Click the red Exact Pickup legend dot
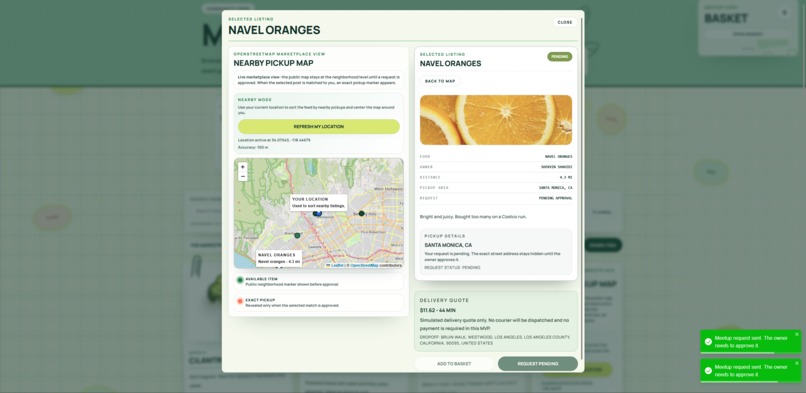This screenshot has height=393, width=806. click(x=240, y=302)
